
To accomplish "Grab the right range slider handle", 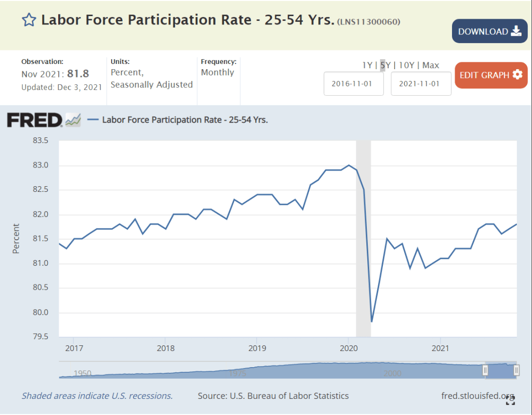I will pyautogui.click(x=516, y=370).
